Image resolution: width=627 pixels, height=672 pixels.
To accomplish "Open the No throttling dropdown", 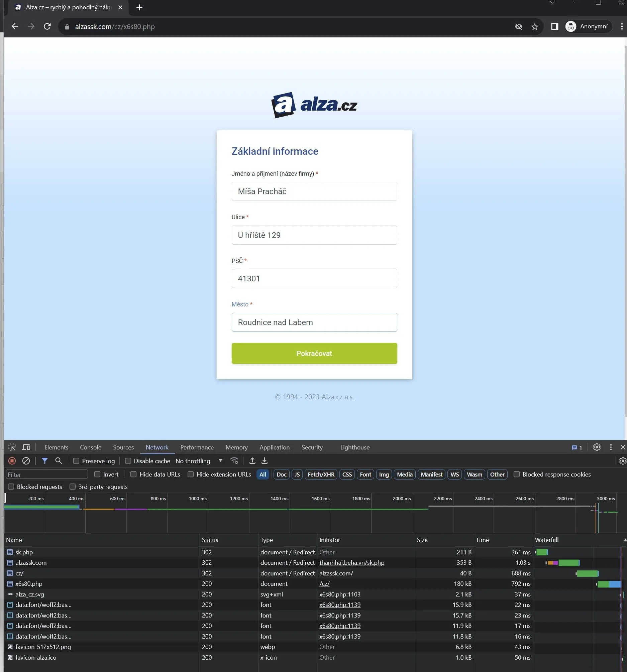I will click(199, 461).
